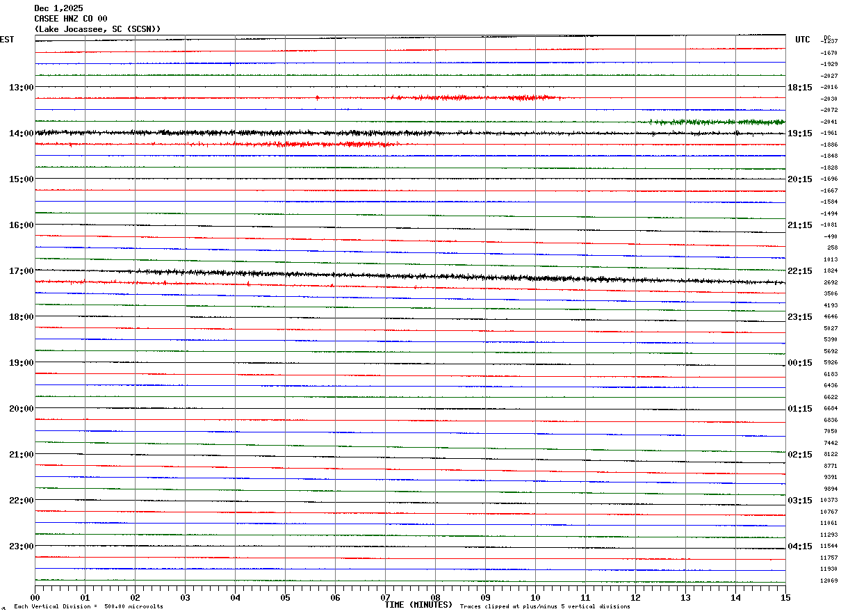
Task: Click the DC offset value '-1961'
Action: tap(829, 133)
